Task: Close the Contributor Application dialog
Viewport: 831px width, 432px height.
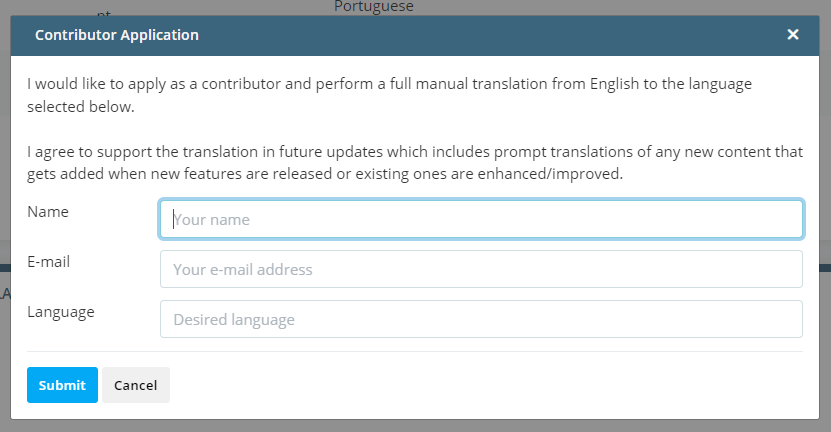Action: tap(793, 34)
